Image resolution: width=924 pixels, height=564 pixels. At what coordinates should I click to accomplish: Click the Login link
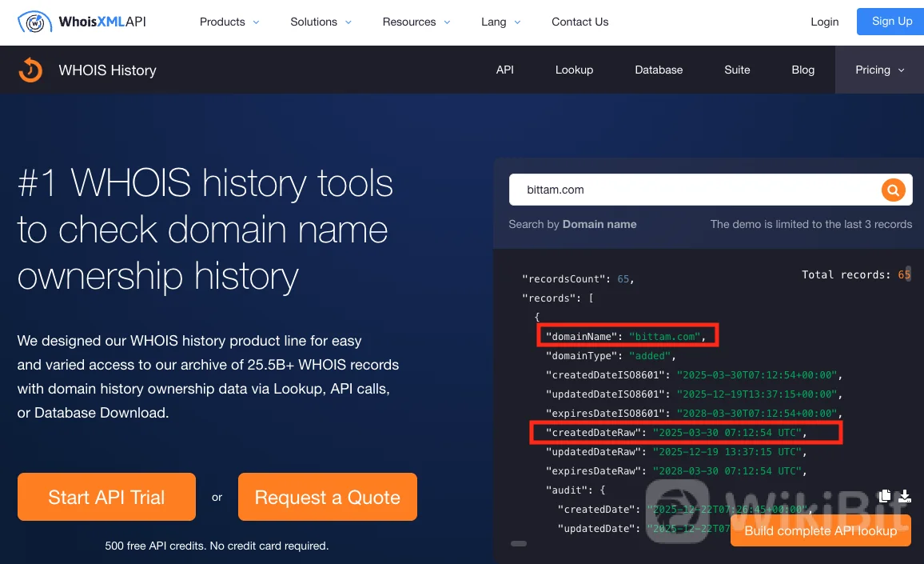[824, 22]
